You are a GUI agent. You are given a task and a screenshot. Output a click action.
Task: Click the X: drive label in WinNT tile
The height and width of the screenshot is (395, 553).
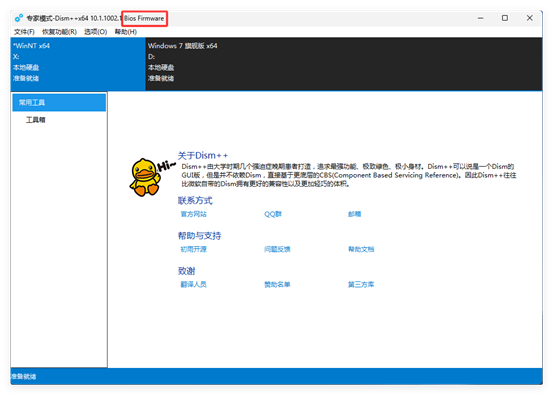click(x=16, y=57)
